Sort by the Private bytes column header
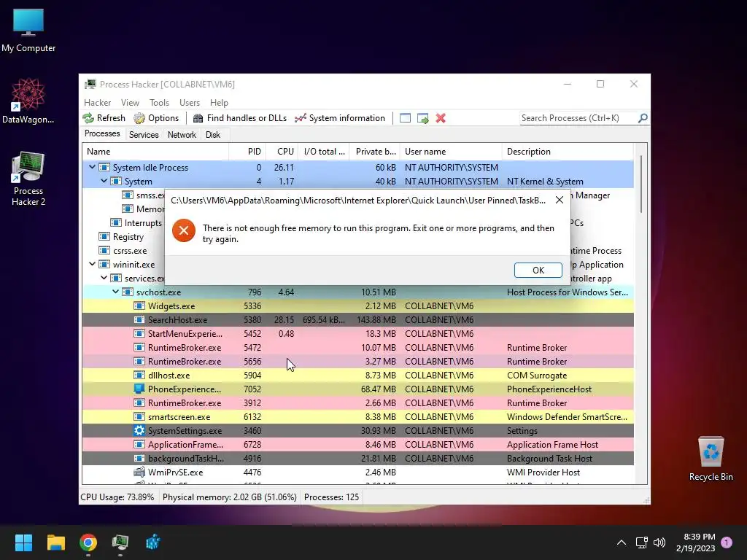The height and width of the screenshot is (560, 747). (x=376, y=152)
